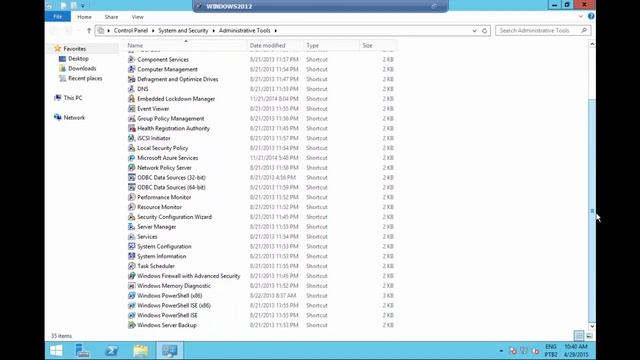This screenshot has width=640, height=360.
Task: Open the File ribbon tab
Action: pos(58,17)
